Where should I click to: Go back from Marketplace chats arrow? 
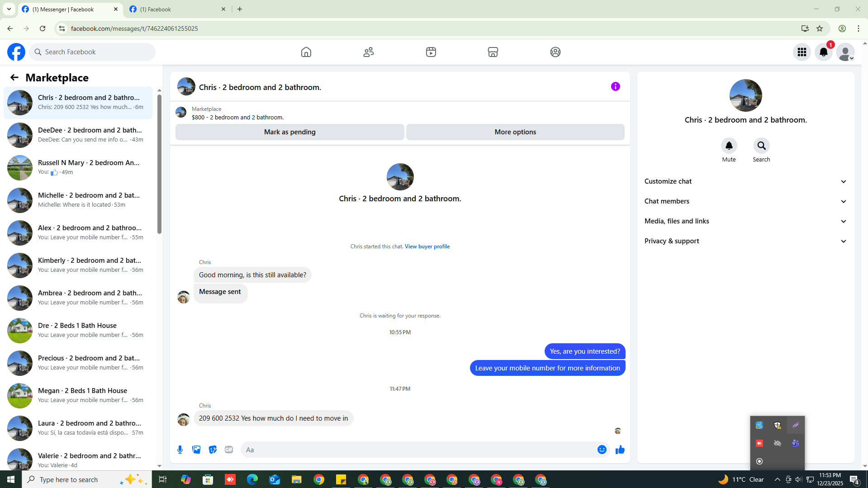tap(14, 78)
